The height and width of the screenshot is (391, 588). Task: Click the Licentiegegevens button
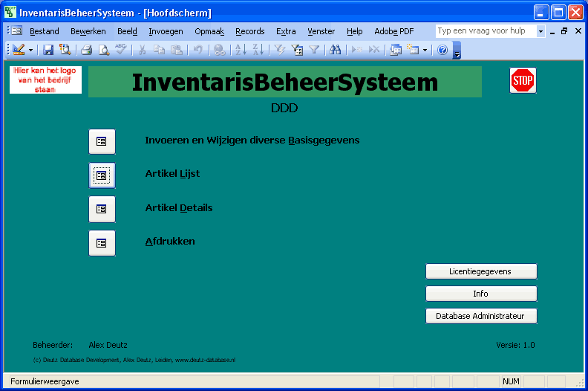coord(480,271)
